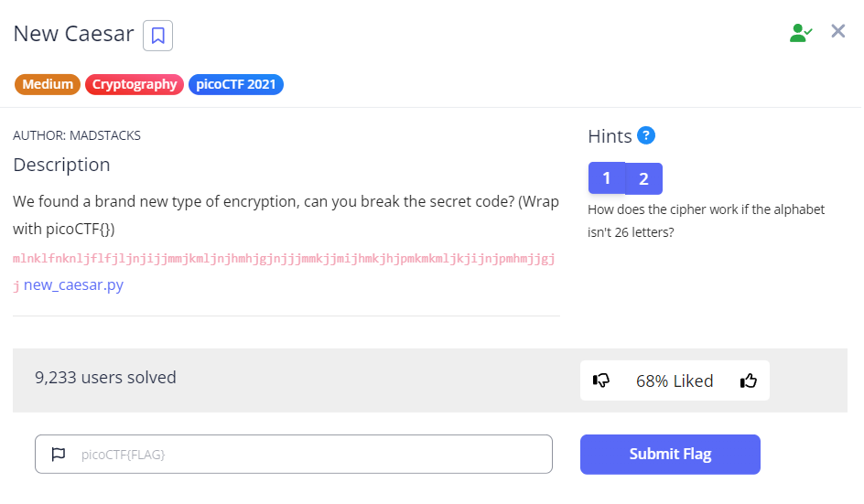Close the challenge dialog
The height and width of the screenshot is (504, 864).
837,32
